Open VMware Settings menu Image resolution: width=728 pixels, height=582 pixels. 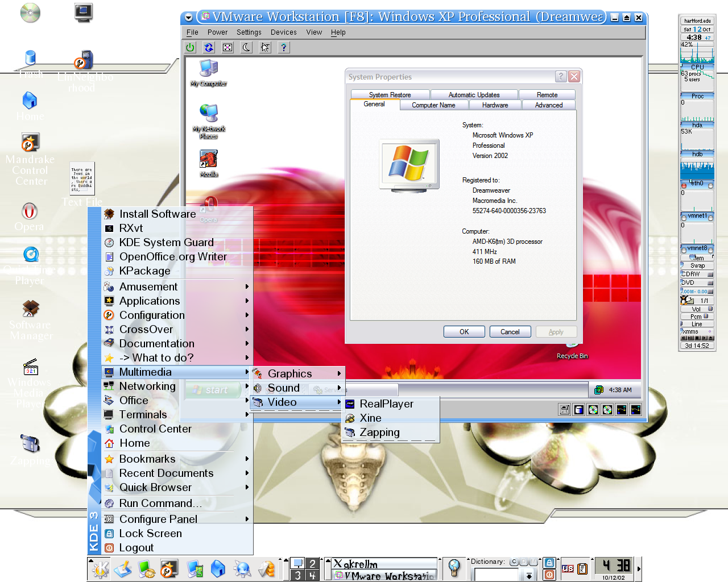click(x=249, y=32)
